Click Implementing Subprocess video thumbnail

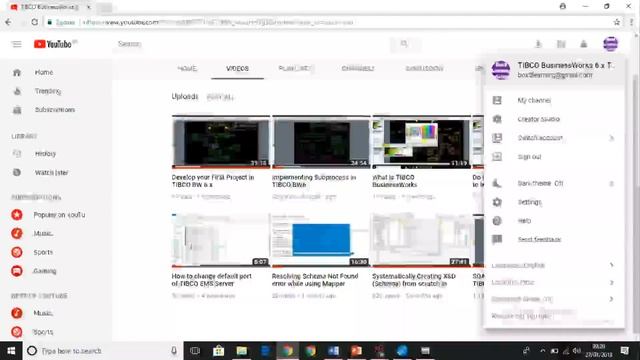pyautogui.click(x=321, y=142)
